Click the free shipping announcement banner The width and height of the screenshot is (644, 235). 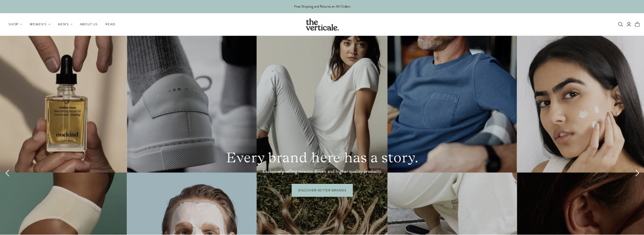click(322, 6)
